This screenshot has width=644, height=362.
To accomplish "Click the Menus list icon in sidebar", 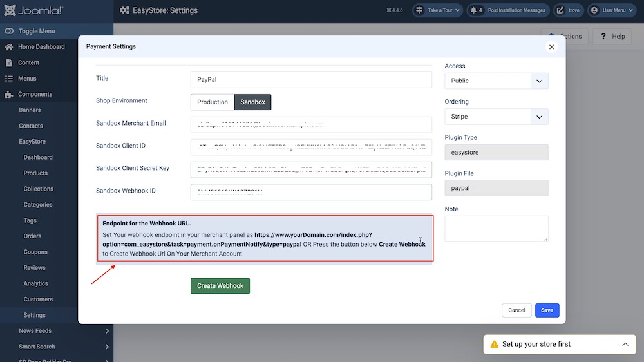I will tap(9, 79).
